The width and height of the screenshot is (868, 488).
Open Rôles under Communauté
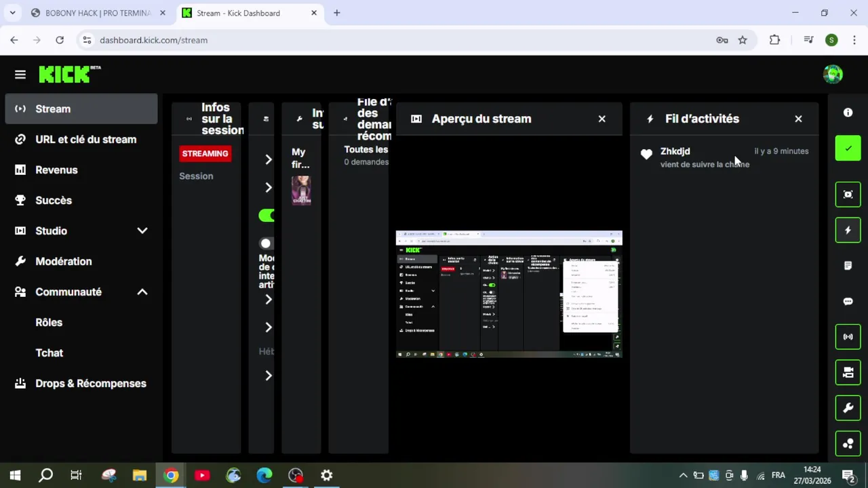pyautogui.click(x=49, y=322)
